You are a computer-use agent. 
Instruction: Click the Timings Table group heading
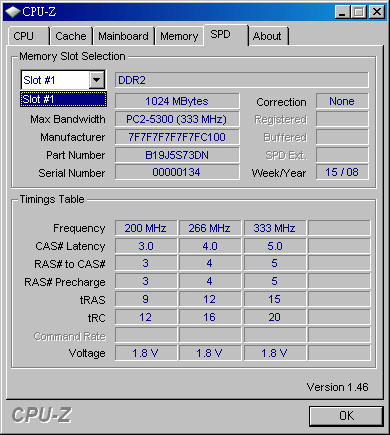click(52, 199)
